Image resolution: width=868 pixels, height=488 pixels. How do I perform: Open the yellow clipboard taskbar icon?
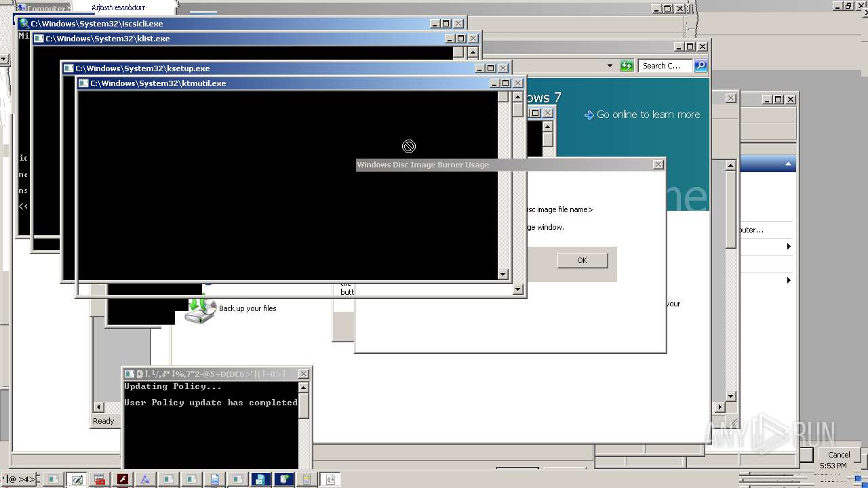coord(306,479)
